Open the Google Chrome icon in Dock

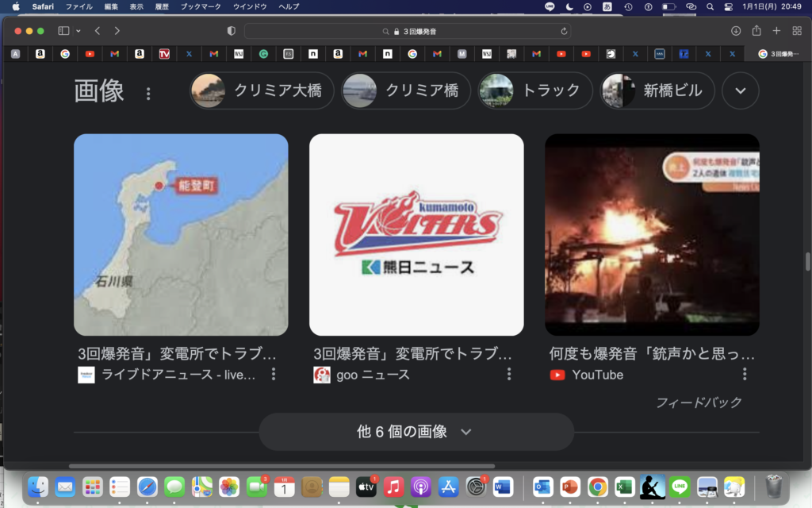point(597,486)
